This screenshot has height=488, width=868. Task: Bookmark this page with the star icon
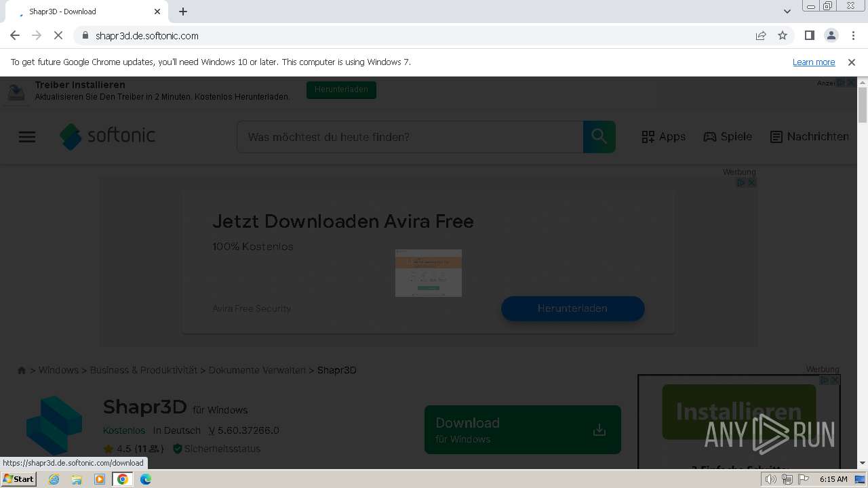point(783,35)
